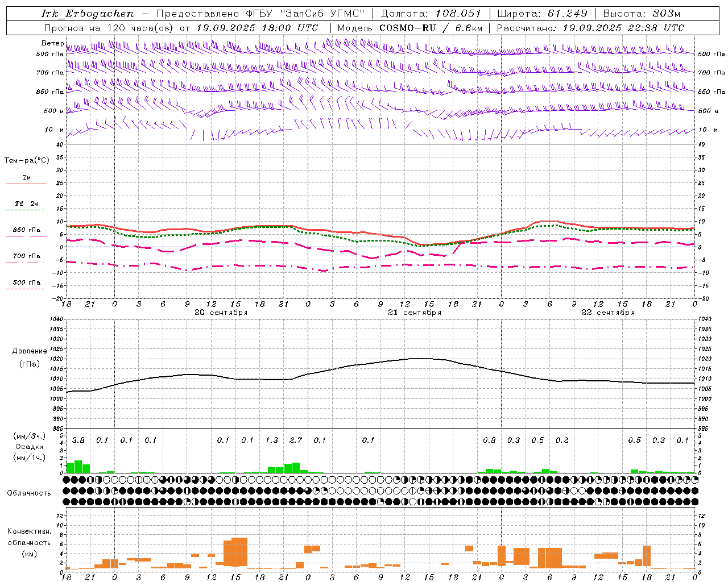Viewport: 728px width, 582px height.
Task: Click the "Осадки" precipitation label
Action: tap(30, 447)
